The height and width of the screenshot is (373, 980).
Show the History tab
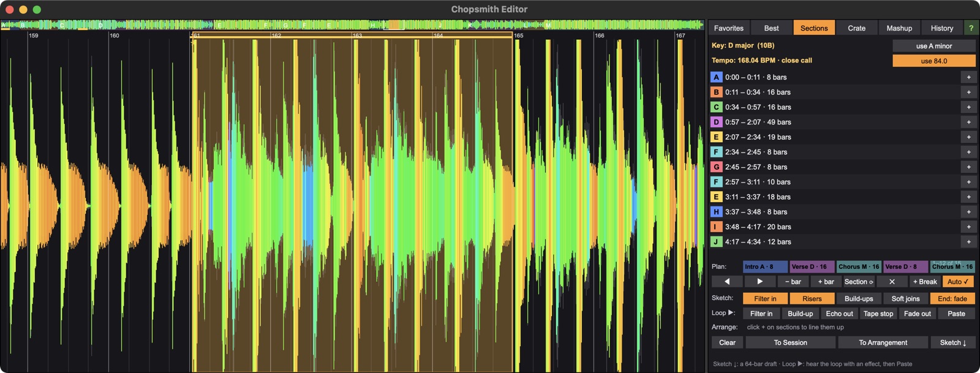coord(941,28)
